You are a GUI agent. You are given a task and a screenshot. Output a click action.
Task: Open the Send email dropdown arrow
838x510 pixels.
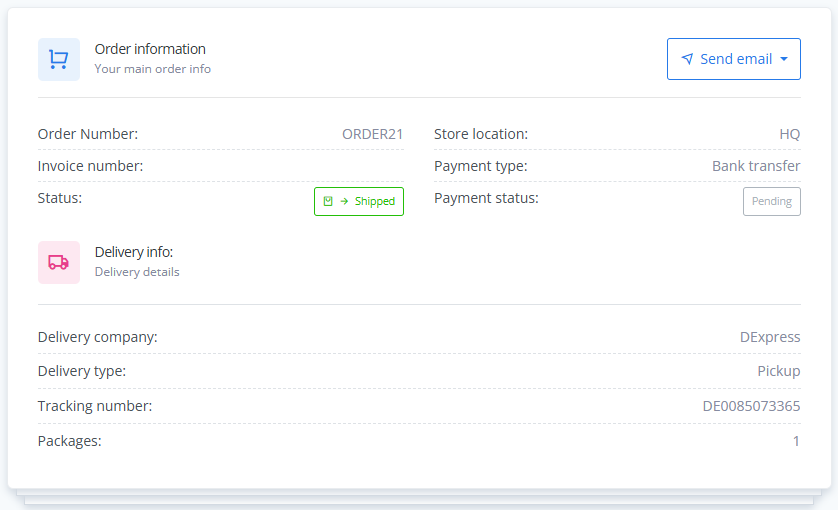click(x=784, y=59)
